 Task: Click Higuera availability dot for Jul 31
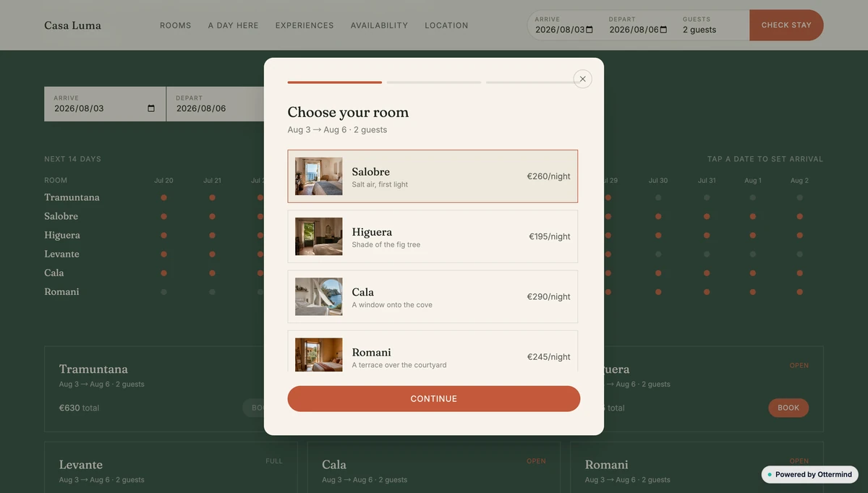707,235
